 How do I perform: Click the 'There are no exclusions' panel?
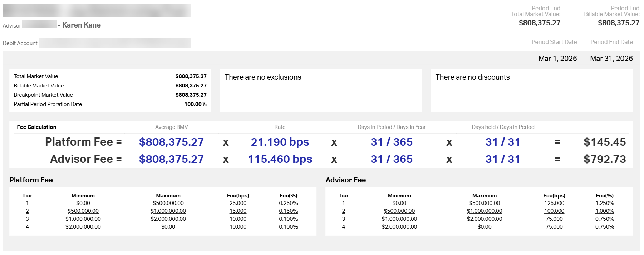(x=320, y=91)
